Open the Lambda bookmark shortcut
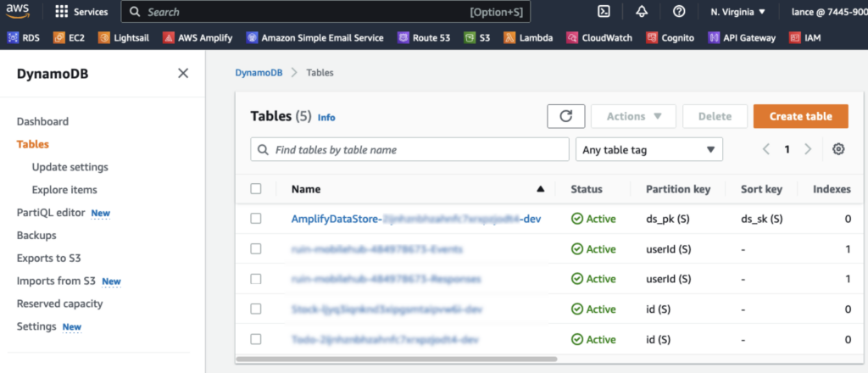Screen dimensions: 868x373 tap(529, 37)
